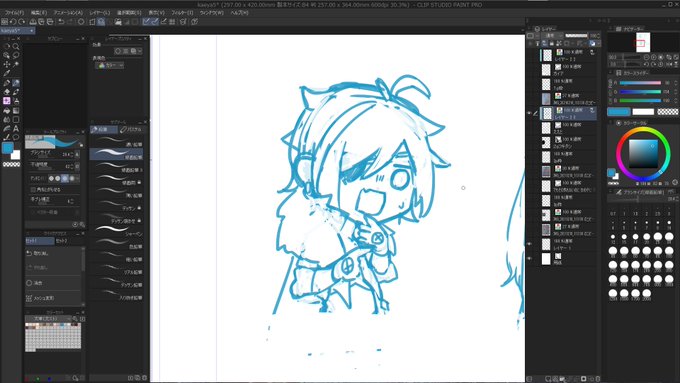Screen dimensions: 680x383
Task: Click the Undo arrow in command bar
Action: tap(61, 22)
